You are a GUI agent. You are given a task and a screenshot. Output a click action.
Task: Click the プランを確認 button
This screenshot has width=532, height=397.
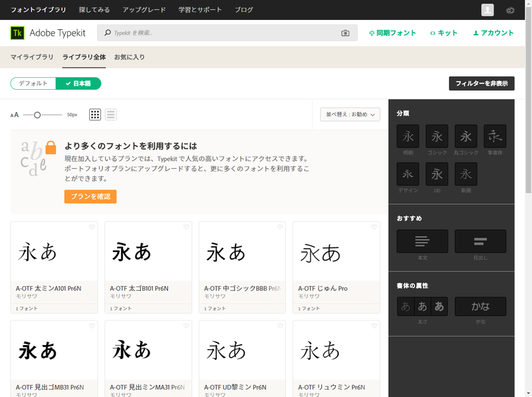click(x=90, y=197)
